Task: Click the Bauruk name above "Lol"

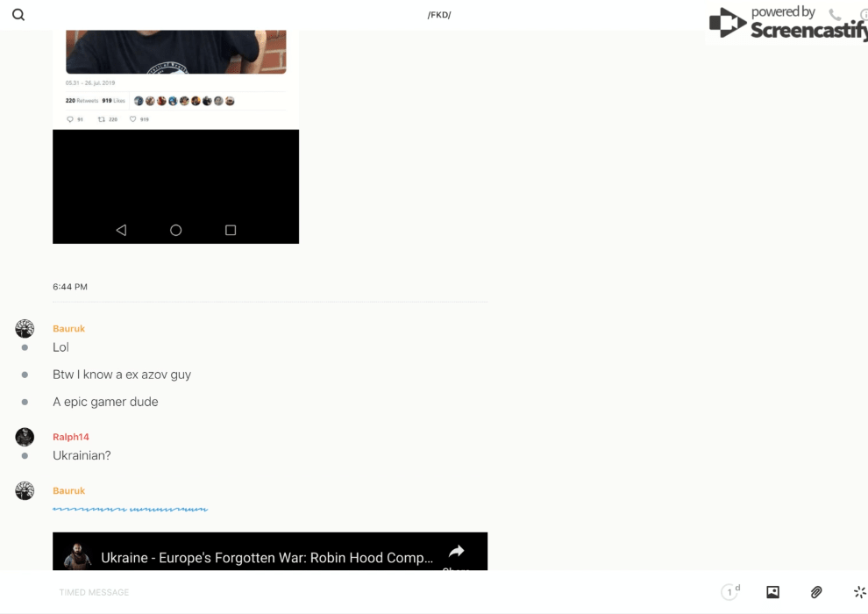Action: pos(68,329)
